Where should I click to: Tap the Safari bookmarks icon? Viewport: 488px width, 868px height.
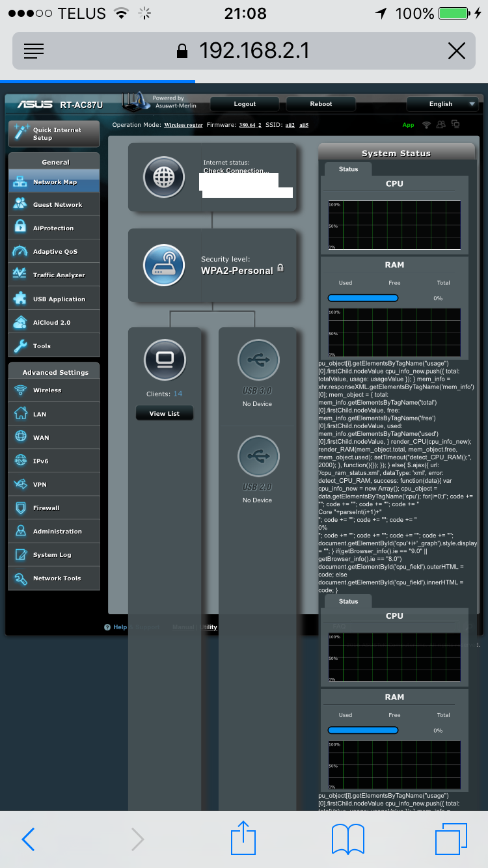pos(348,839)
